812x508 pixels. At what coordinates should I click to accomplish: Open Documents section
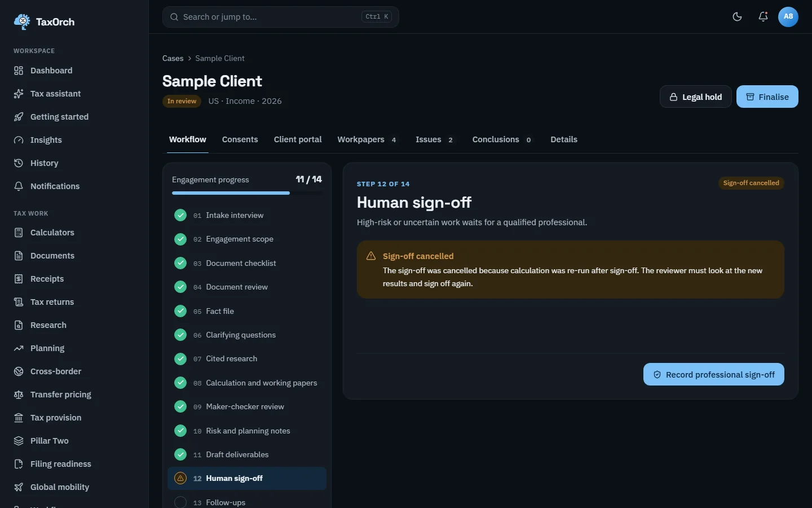(74, 256)
